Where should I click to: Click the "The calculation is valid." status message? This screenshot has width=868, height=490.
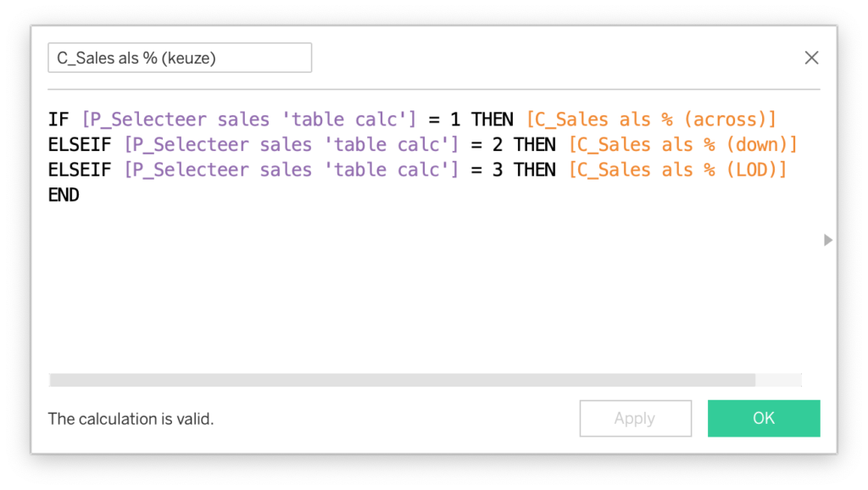(131, 418)
